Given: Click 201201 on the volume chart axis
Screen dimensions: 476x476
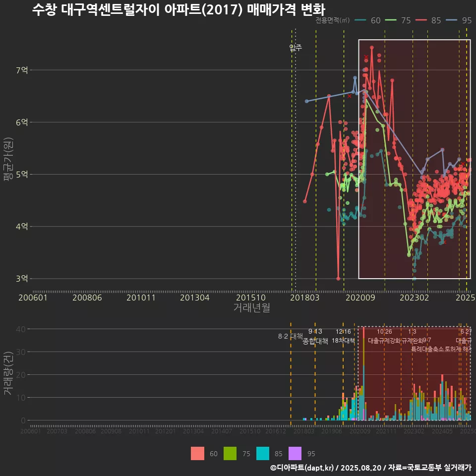Looking at the screenshot, I should (x=166, y=431).
